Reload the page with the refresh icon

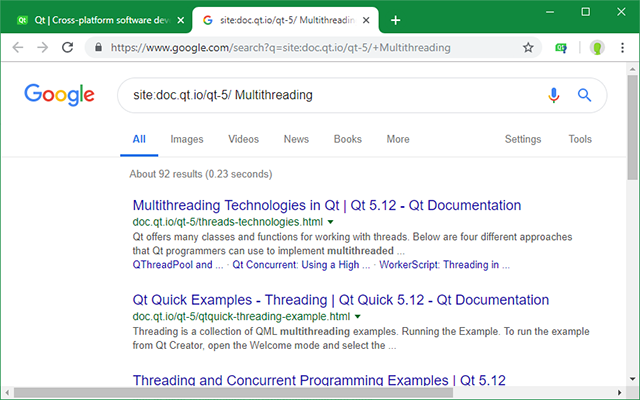click(67, 48)
